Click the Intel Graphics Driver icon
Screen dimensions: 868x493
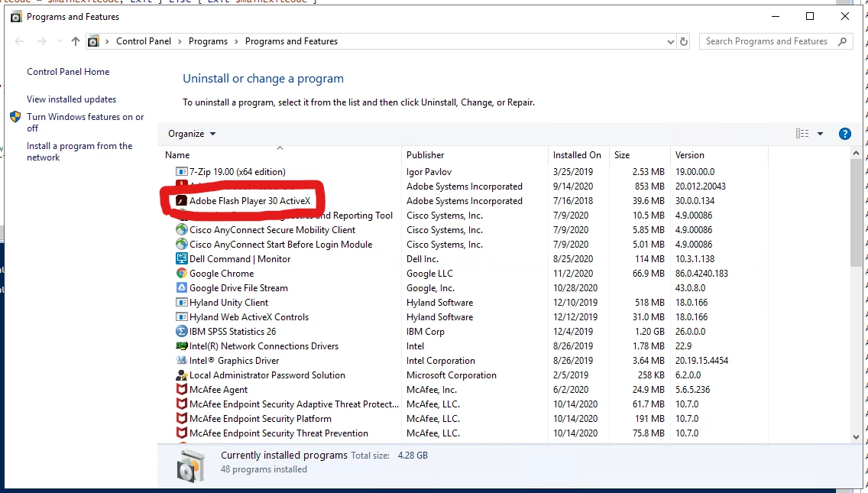click(x=182, y=360)
